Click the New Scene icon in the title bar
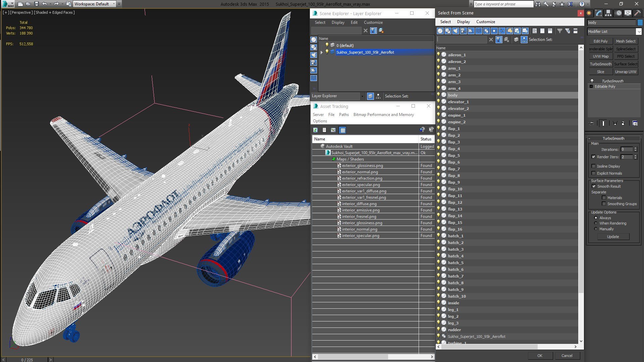Viewport: 644px width, 362px height. pyautogui.click(x=20, y=4)
